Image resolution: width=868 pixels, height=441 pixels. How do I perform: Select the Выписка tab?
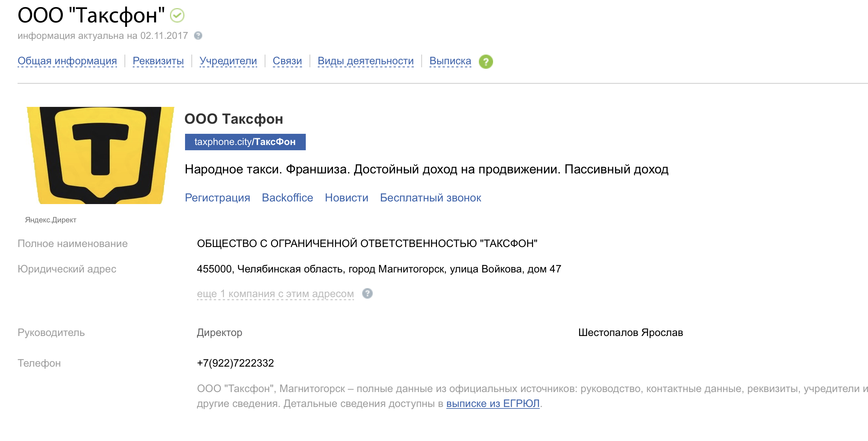pos(450,61)
